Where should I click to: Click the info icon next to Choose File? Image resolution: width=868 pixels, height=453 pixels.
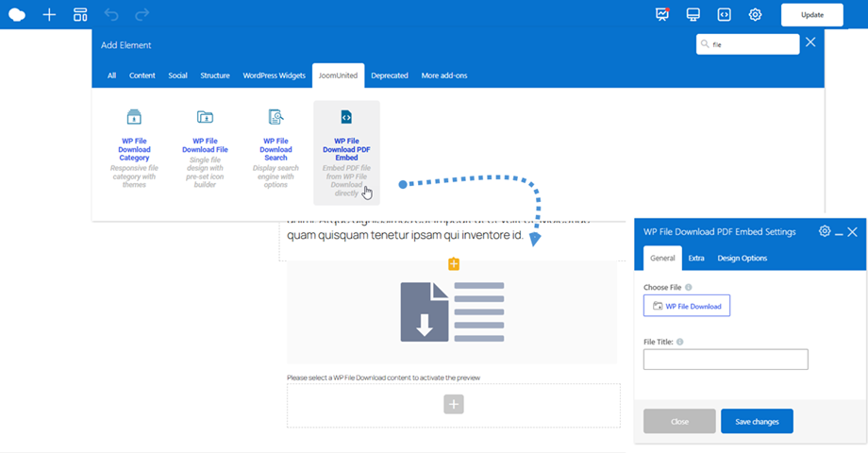coord(689,288)
